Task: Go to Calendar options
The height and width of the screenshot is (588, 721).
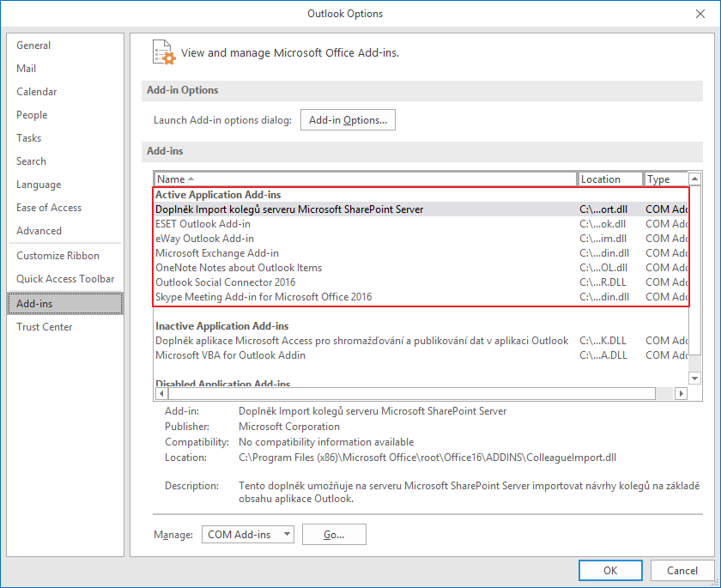Action: (65, 92)
